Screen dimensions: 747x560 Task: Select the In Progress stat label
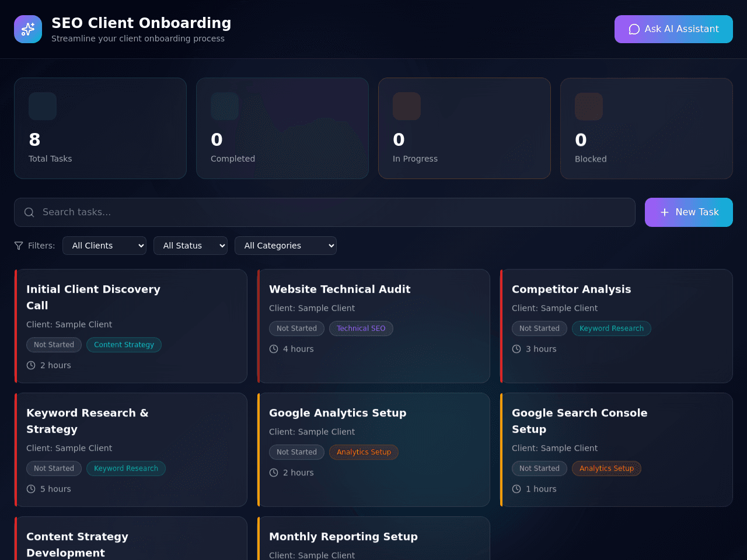tap(415, 159)
